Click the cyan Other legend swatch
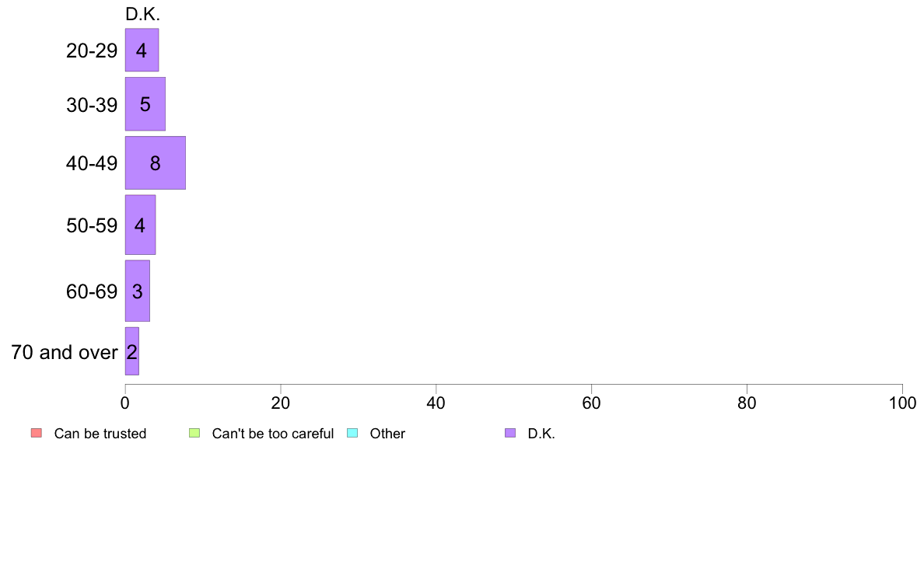Viewport: 924px width, 572px height. coord(352,433)
